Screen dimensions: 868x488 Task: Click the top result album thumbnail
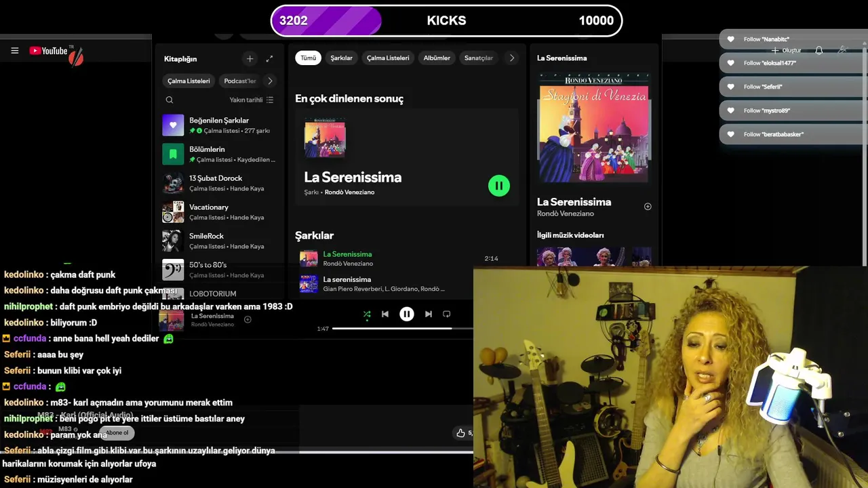[x=325, y=138]
